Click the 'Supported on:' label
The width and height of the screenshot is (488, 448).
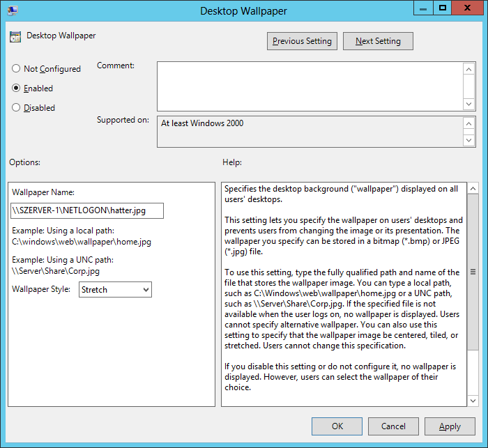click(123, 120)
